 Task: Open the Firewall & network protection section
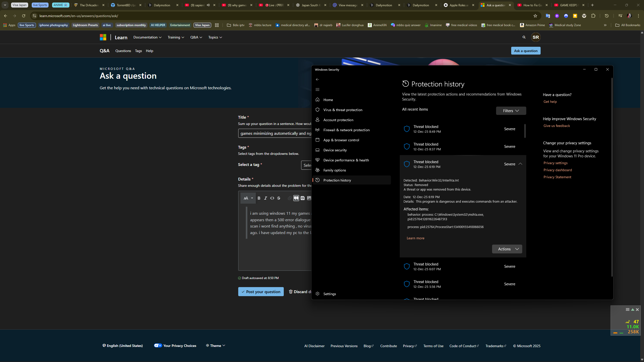coord(346,130)
